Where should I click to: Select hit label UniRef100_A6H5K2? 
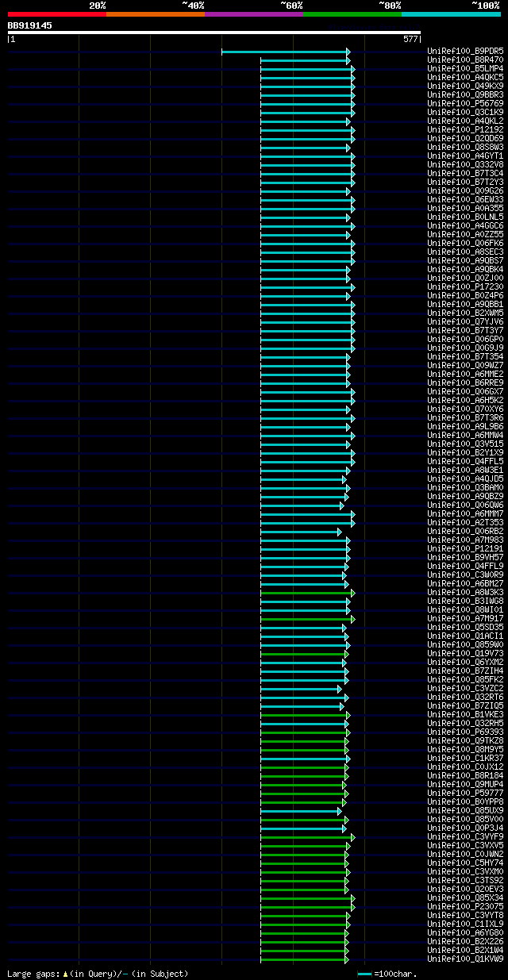point(465,400)
